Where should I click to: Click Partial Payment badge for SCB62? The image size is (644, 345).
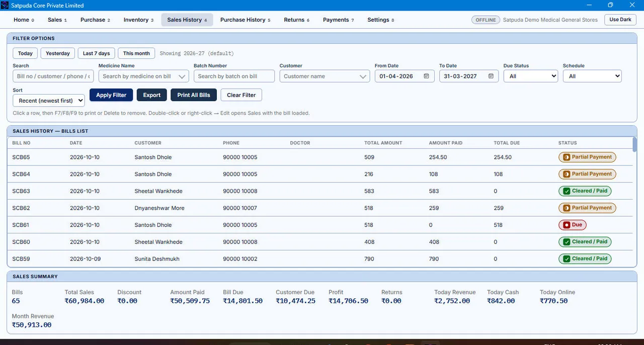(x=587, y=208)
